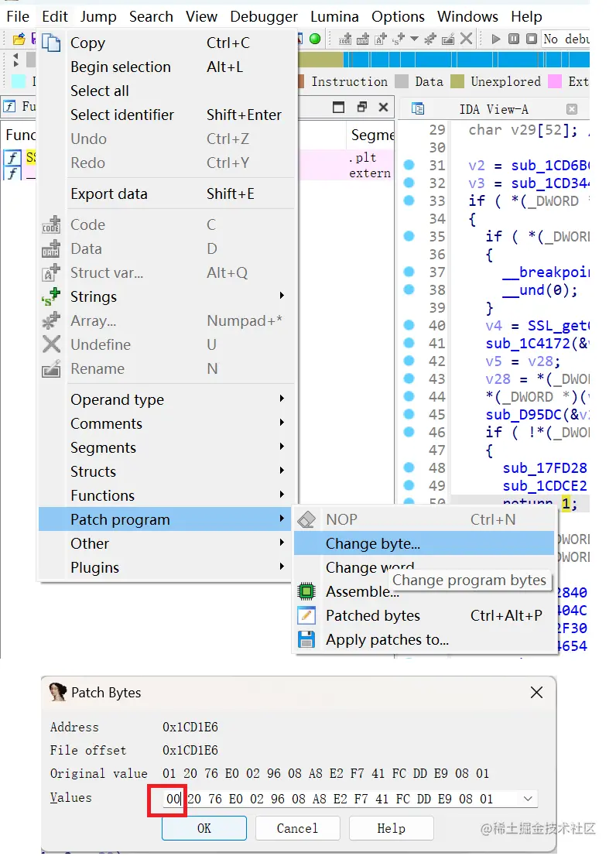
Task: Toggle breakpoint dot on line 43
Action: (409, 378)
